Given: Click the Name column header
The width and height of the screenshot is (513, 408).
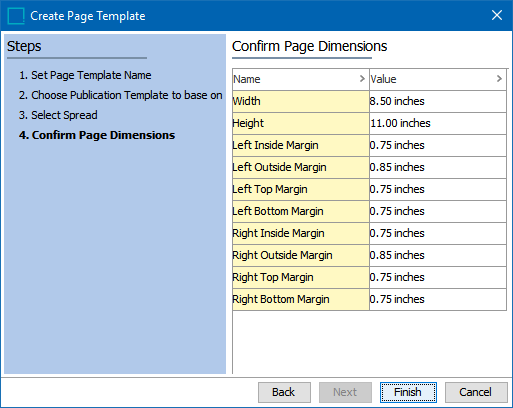Looking at the screenshot, I should click(x=301, y=79).
